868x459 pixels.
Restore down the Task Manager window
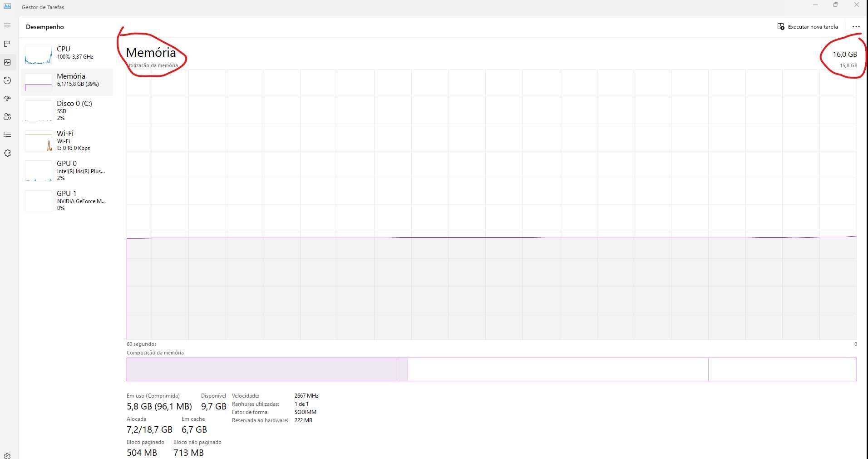pos(836,5)
